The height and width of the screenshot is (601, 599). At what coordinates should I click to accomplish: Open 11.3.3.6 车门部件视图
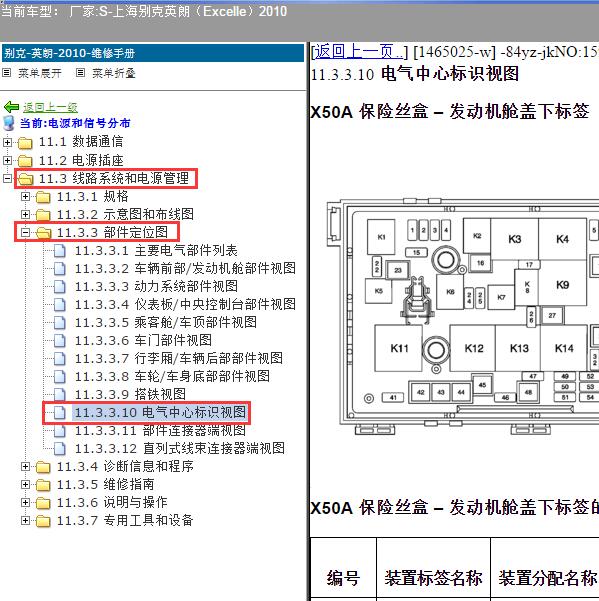143,340
